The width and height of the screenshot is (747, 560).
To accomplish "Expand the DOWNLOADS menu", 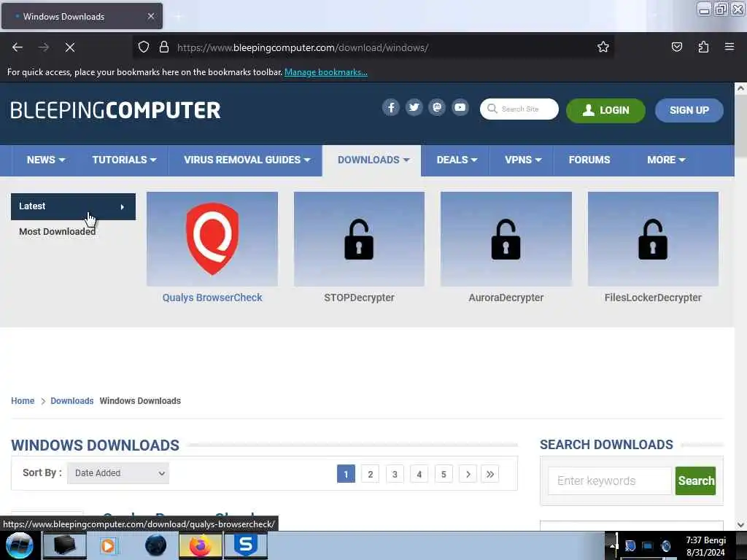I will [x=373, y=160].
